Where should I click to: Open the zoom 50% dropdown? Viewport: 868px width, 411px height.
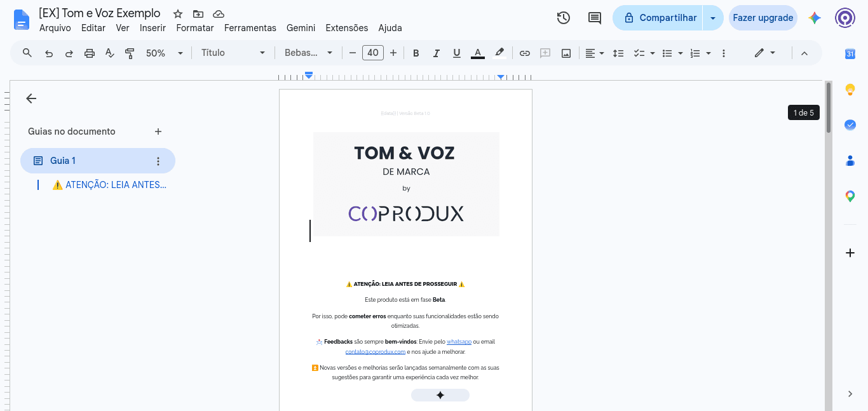pos(165,53)
